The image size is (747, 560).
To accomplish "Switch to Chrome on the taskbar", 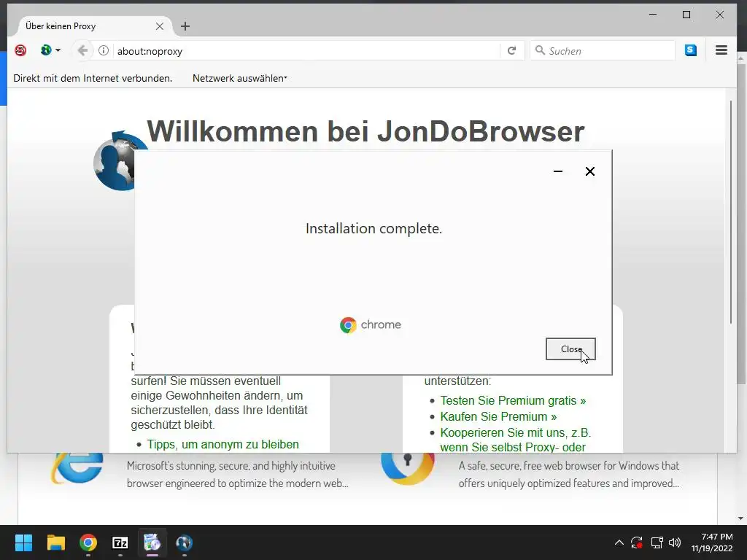I will 88,542.
